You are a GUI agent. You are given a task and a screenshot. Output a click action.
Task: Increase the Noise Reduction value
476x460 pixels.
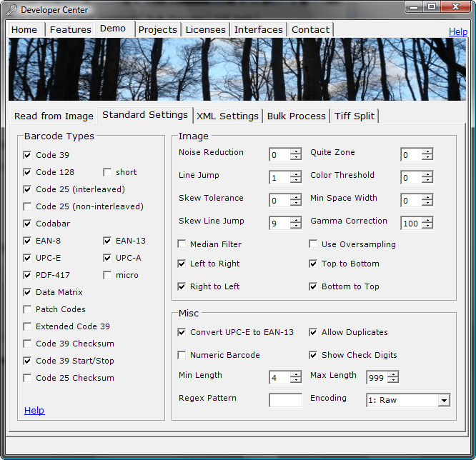(295, 151)
